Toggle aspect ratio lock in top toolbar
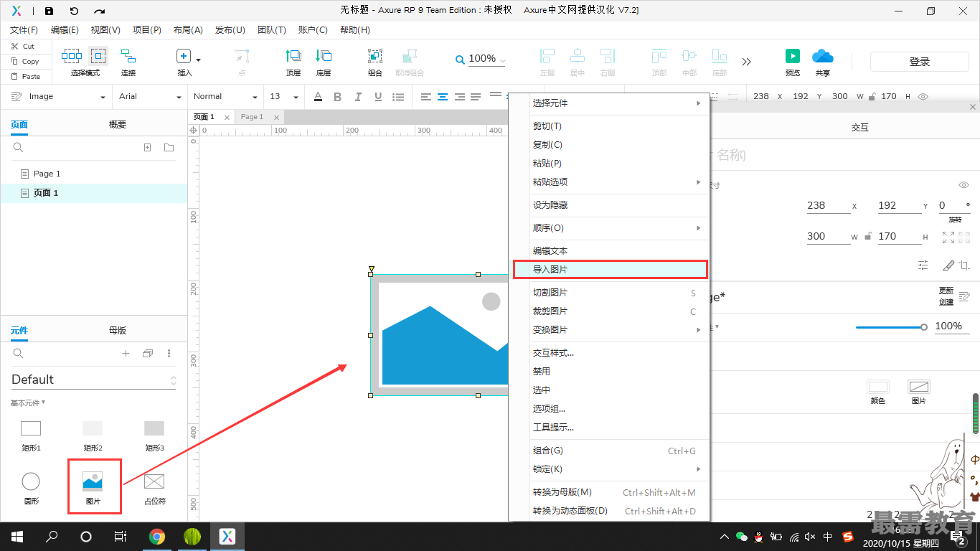 871,96
